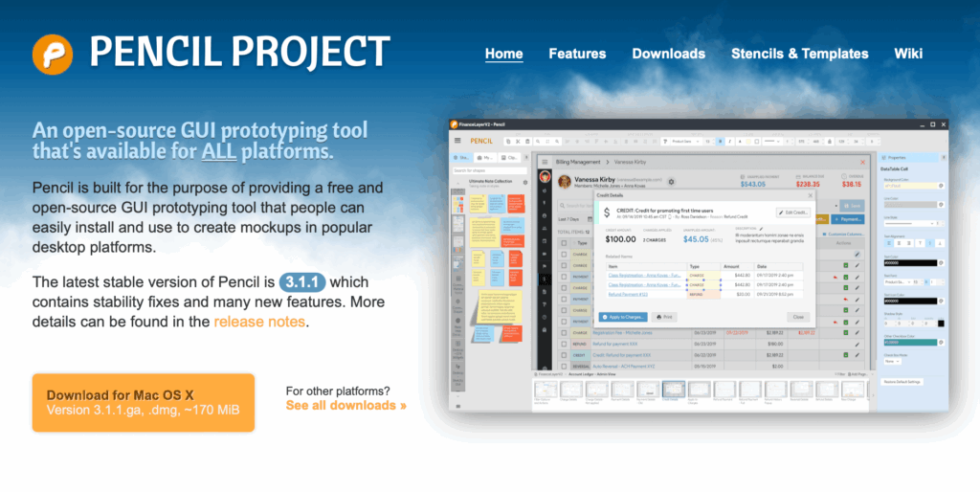
Task: Check the select-all checkbox beside Type header
Action: click(x=564, y=243)
